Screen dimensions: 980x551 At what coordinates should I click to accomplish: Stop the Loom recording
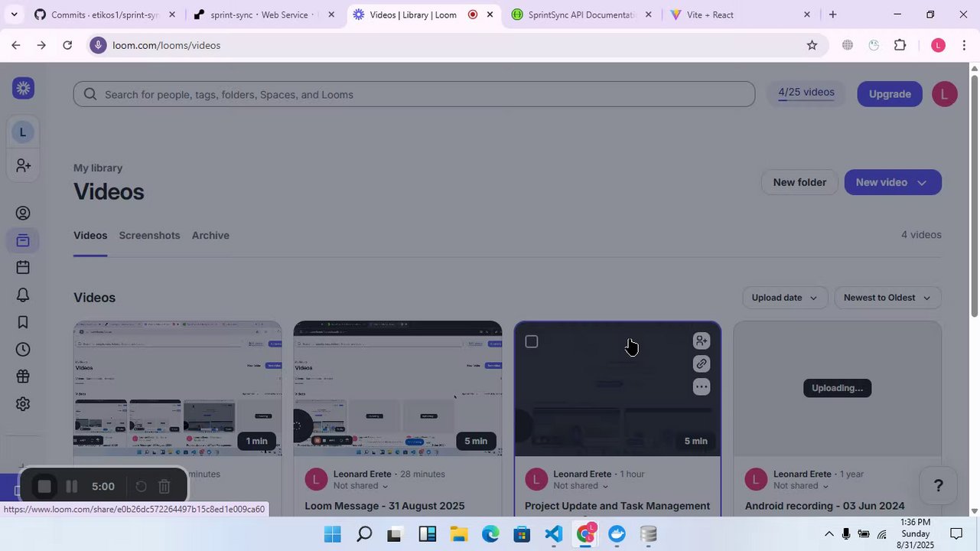[x=44, y=487]
